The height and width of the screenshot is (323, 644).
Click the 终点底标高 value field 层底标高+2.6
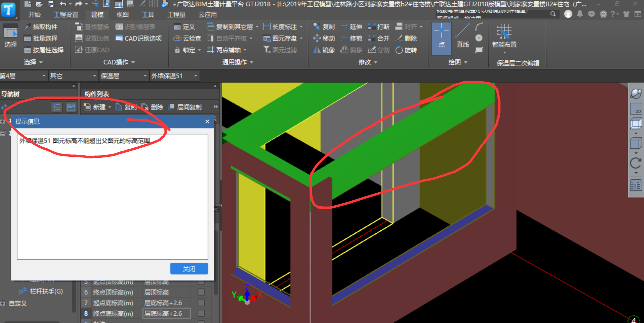click(167, 314)
